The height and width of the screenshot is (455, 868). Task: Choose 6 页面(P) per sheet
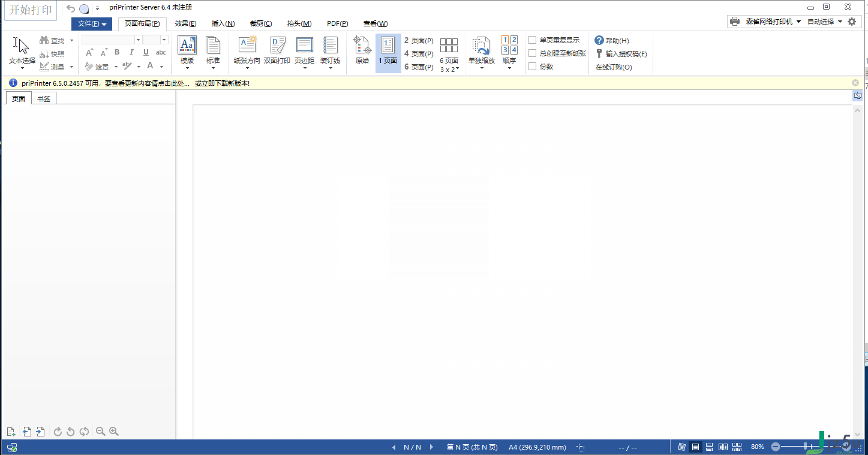click(x=419, y=67)
